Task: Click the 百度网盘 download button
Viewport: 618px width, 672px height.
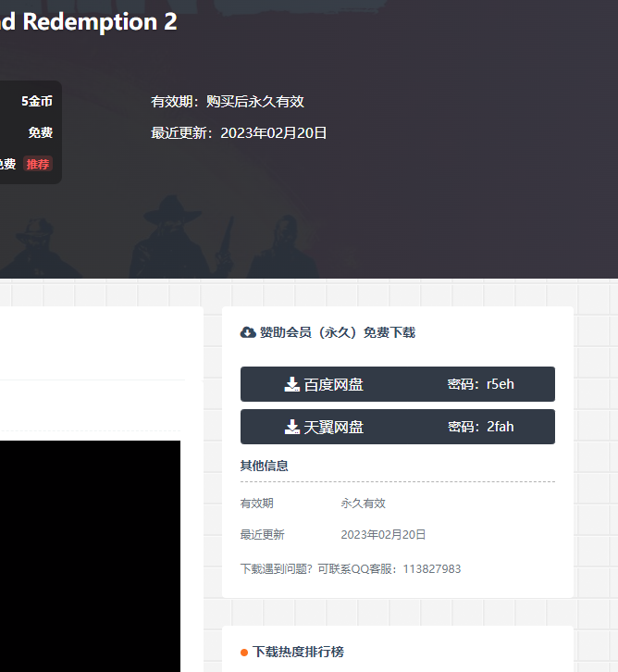Action: pyautogui.click(x=398, y=384)
